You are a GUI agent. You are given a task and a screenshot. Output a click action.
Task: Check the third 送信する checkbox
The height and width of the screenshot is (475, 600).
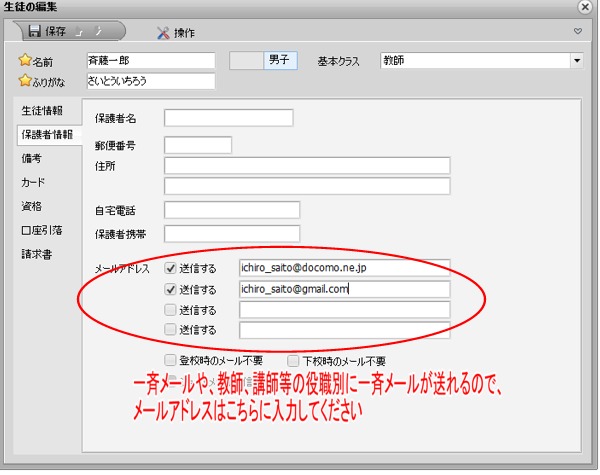[170, 309]
